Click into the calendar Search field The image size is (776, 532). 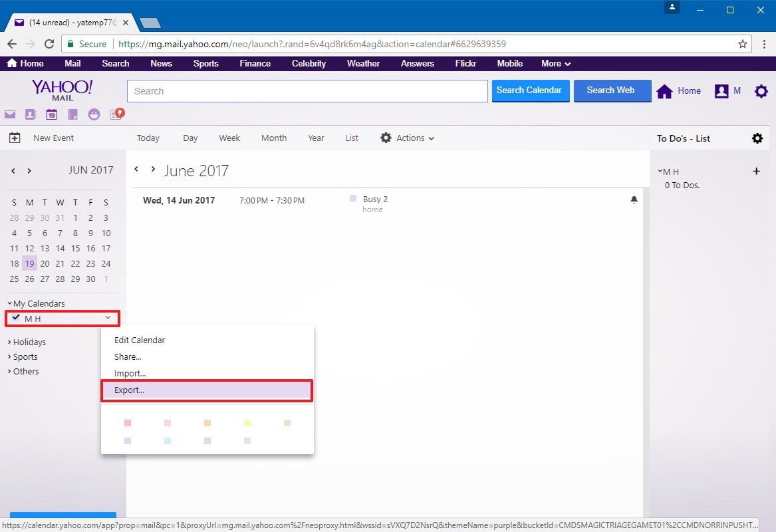tap(307, 91)
